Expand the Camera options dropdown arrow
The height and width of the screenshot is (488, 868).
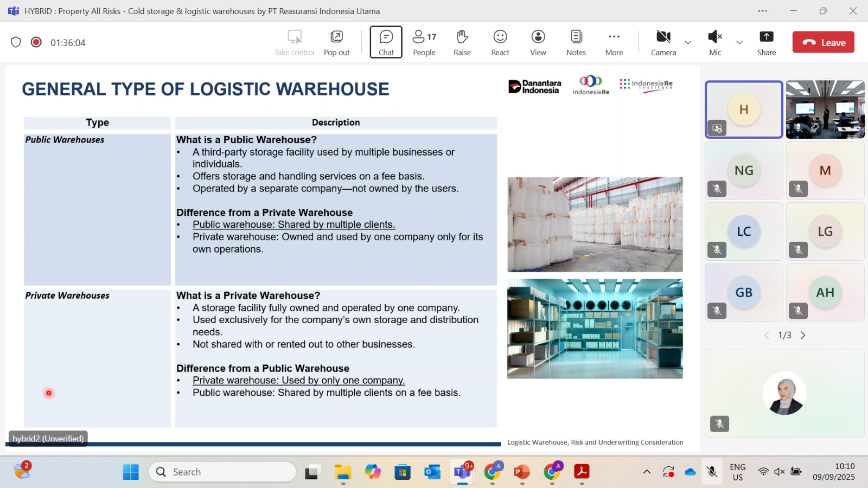click(688, 42)
